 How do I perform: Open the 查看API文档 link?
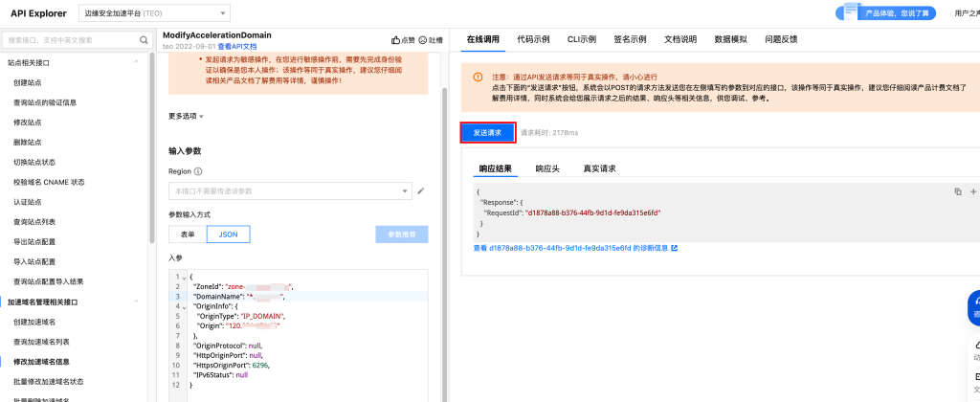point(237,46)
